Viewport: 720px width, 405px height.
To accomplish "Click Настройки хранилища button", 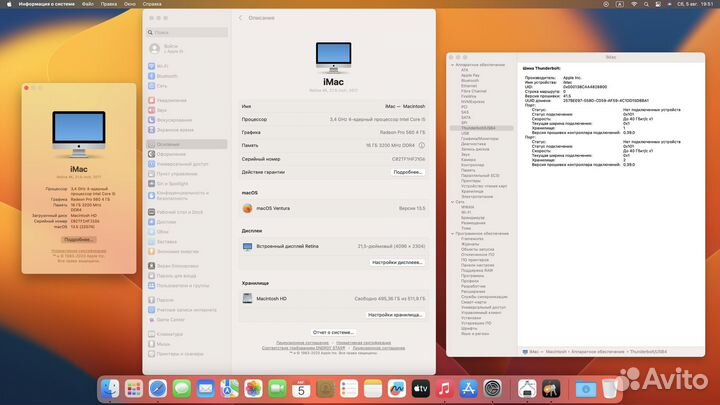I will click(x=395, y=315).
